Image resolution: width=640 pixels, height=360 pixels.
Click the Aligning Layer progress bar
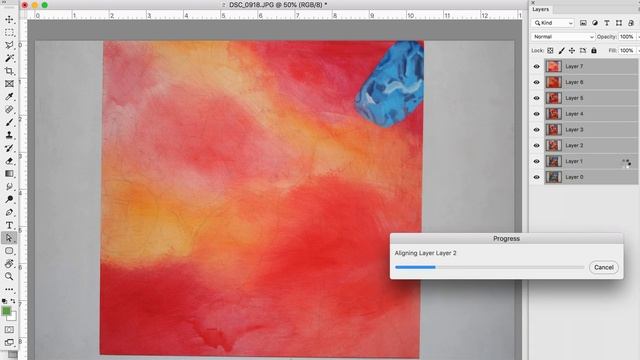click(489, 267)
